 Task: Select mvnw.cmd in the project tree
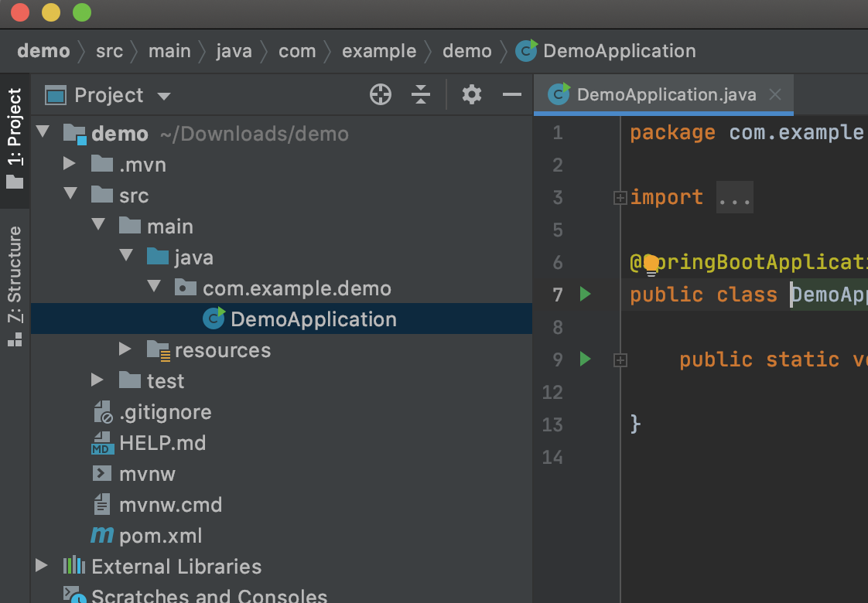(x=282, y=505)
